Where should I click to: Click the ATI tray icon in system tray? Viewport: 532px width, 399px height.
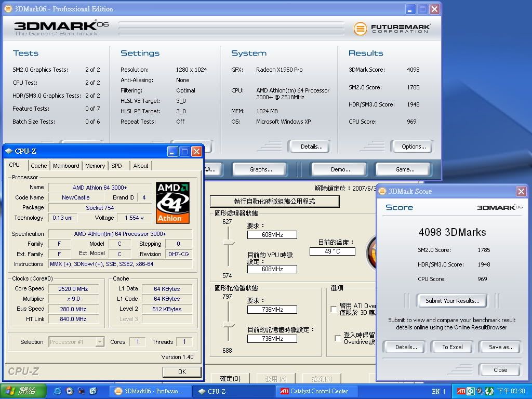[461, 391]
